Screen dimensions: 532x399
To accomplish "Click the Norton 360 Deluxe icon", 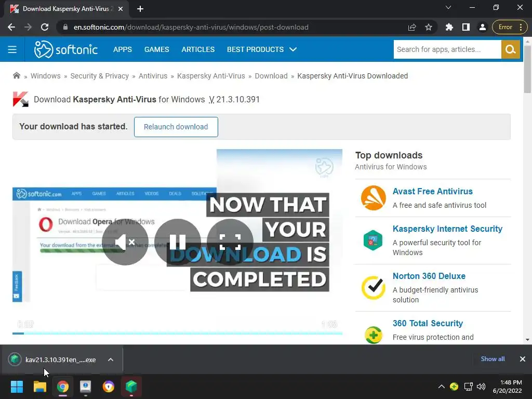I will pos(373,288).
